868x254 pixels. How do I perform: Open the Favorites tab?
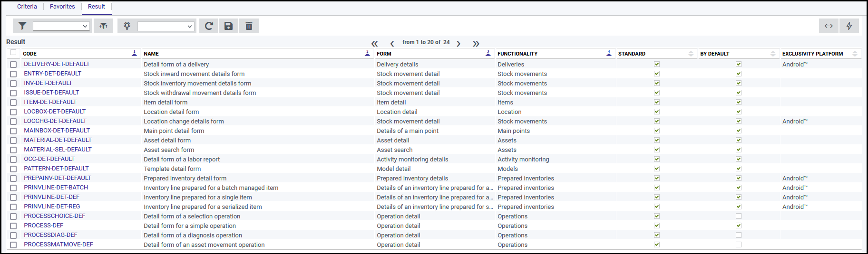point(62,7)
